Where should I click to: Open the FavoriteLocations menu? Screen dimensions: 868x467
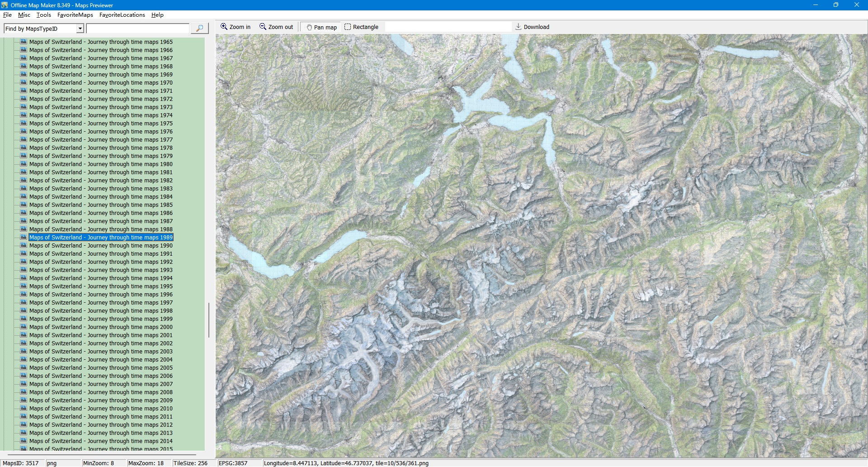[122, 15]
